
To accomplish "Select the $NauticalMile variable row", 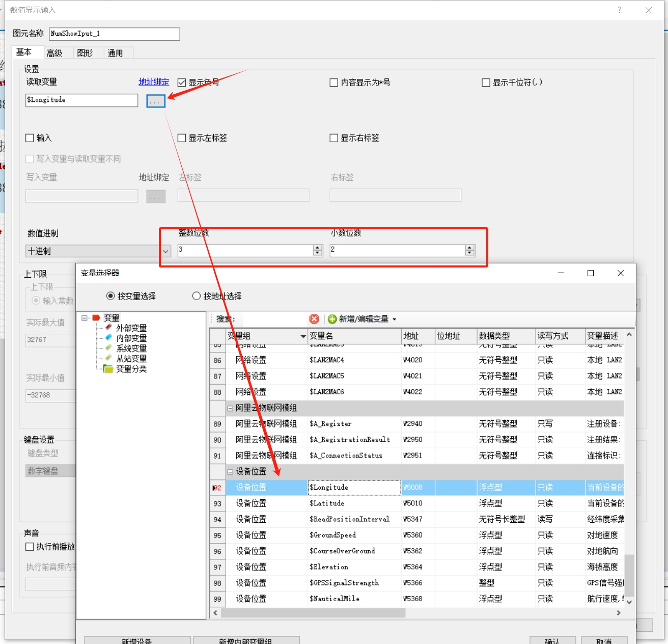I will [x=417, y=599].
